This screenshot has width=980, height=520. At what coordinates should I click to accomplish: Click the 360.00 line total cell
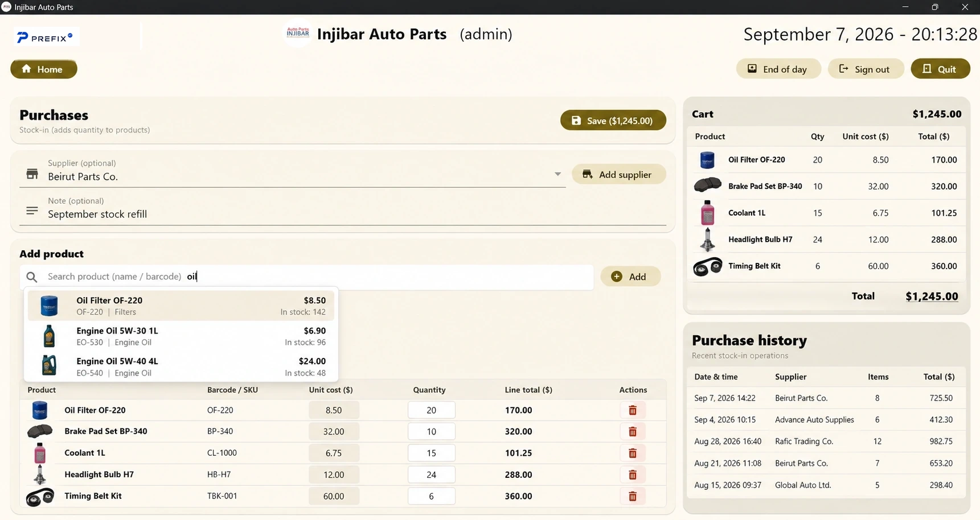coord(518,496)
